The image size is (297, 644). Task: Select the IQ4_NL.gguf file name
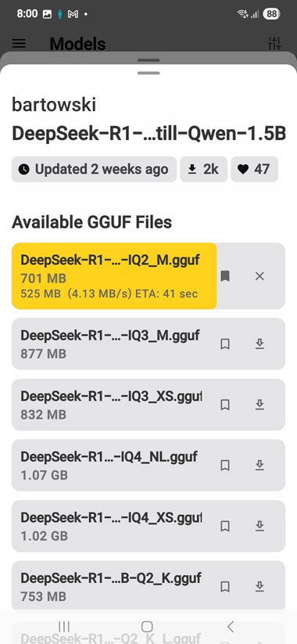point(109,457)
